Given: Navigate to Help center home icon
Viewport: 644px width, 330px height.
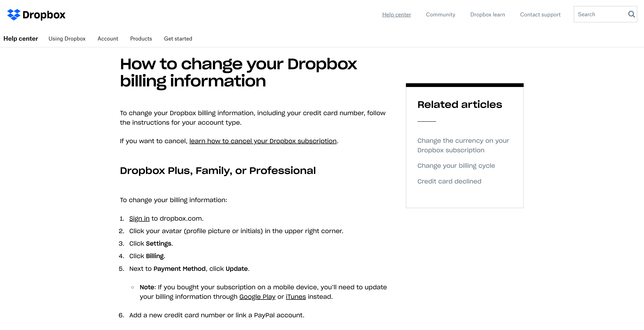Looking at the screenshot, I should 21,38.
